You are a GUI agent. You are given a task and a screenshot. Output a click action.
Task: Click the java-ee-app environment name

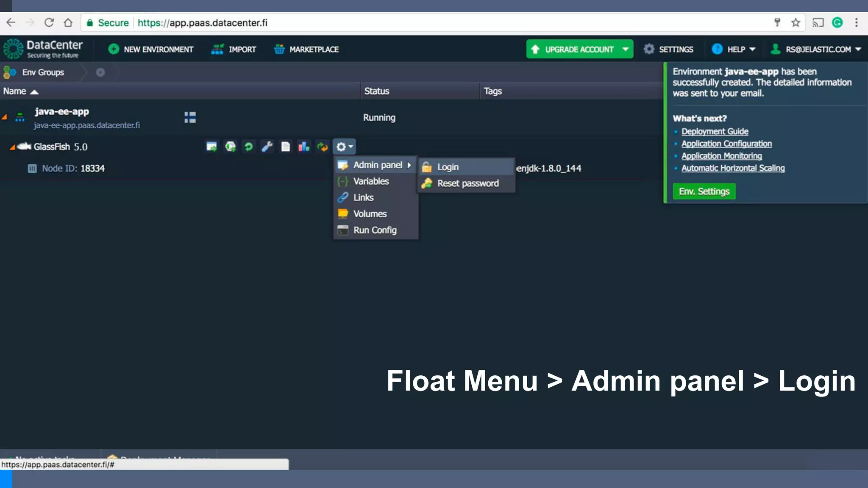click(x=62, y=111)
